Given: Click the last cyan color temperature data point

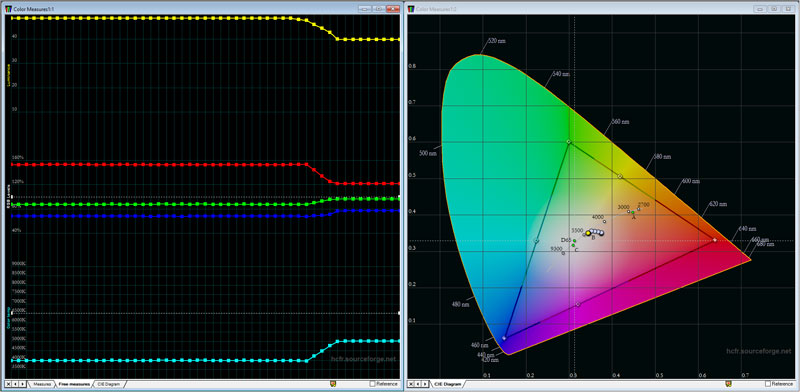Looking at the screenshot, I should [398, 341].
